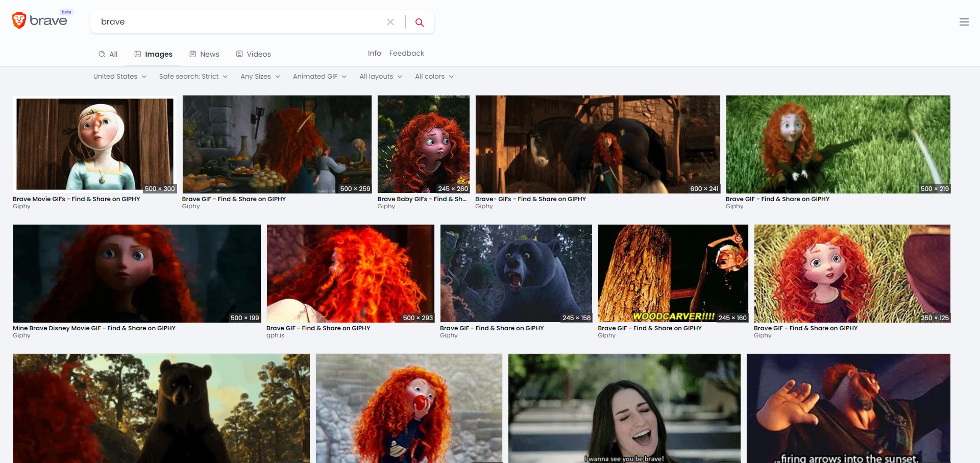Open the 250 × 125 young Merida thumbnail
Screen dimensions: 980x463
(852, 274)
